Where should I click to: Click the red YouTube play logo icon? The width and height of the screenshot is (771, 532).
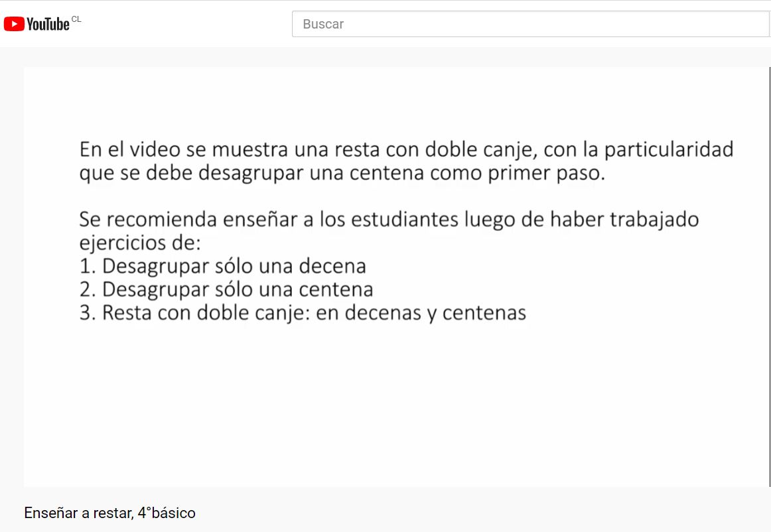14,24
